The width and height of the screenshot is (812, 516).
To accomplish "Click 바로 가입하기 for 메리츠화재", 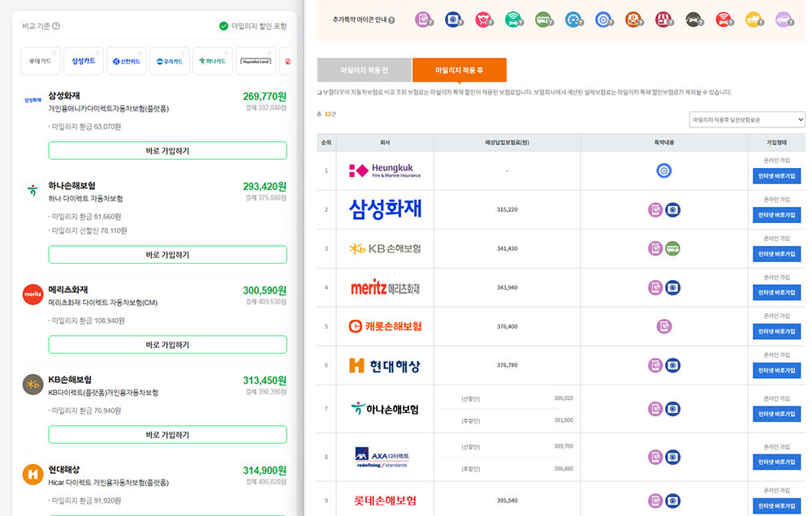I will (x=167, y=345).
